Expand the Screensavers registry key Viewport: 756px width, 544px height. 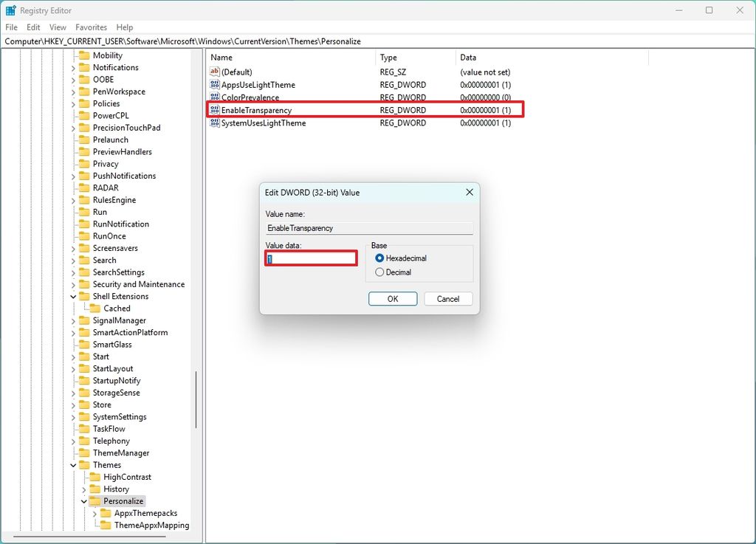click(x=73, y=248)
